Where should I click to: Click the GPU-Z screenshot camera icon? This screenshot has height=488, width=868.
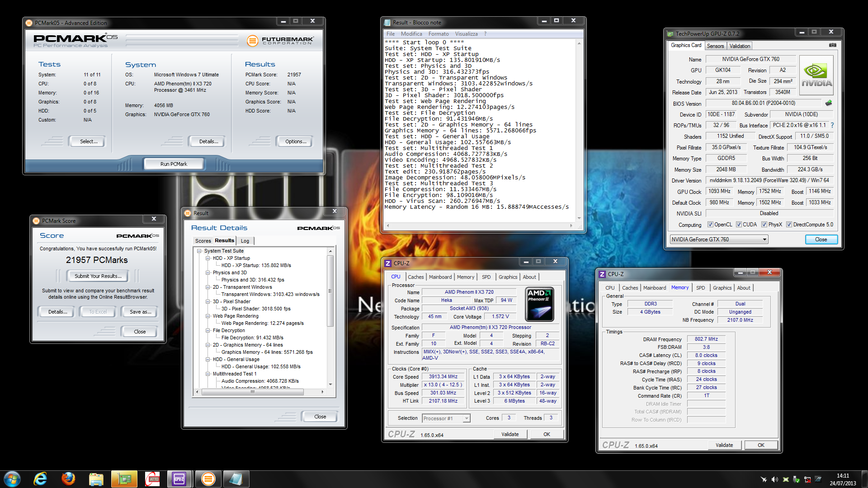click(832, 45)
